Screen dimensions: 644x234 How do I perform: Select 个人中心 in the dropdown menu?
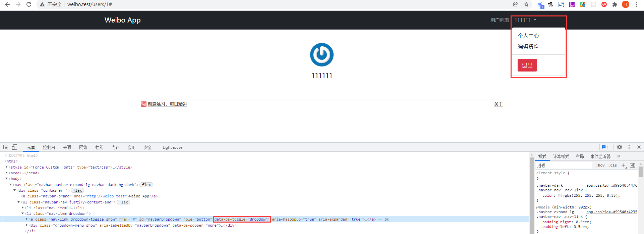tap(528, 36)
